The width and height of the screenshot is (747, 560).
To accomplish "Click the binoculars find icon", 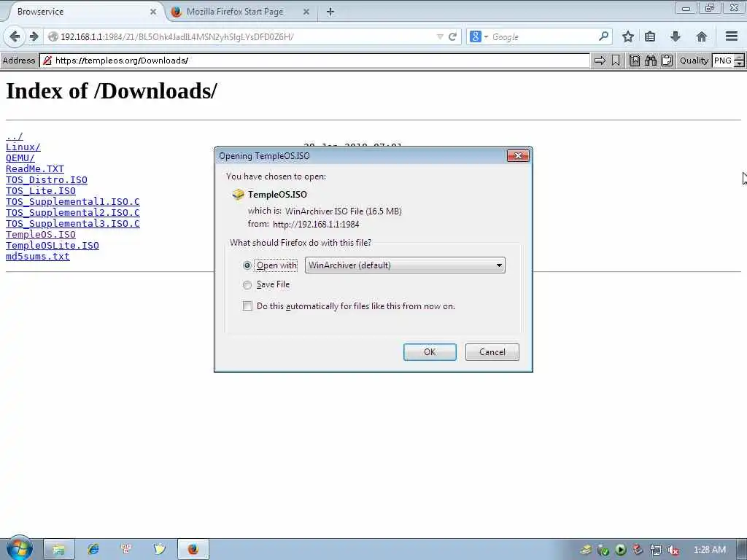I will click(651, 61).
